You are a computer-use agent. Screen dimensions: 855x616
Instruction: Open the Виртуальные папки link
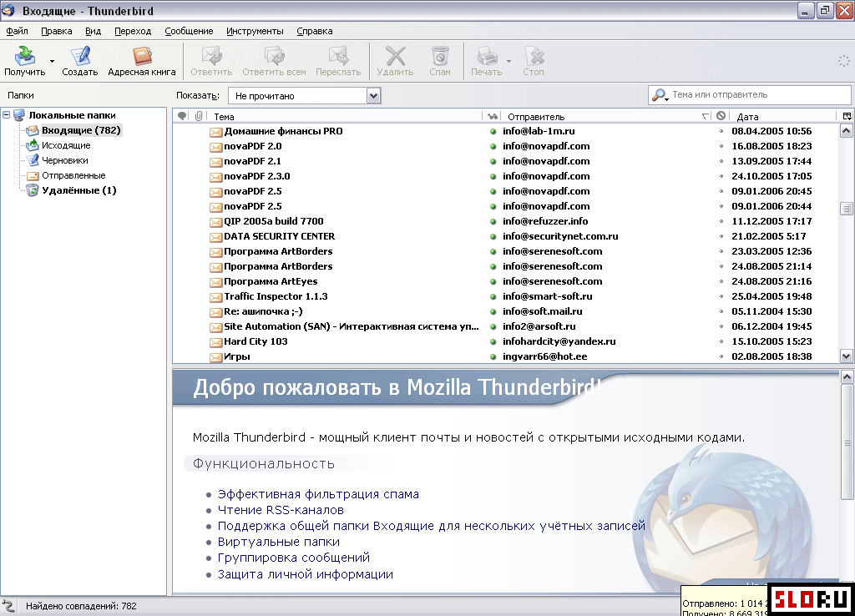pyautogui.click(x=279, y=542)
